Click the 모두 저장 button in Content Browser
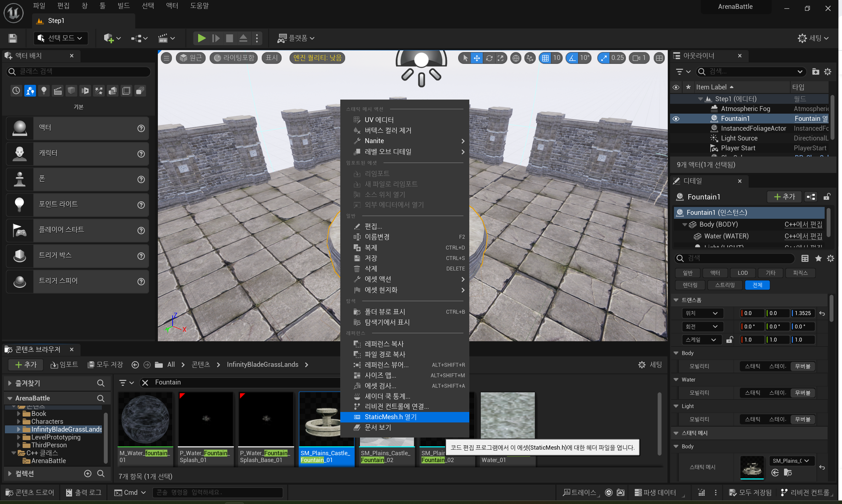Screen dimensions: 842x504 pos(106,364)
